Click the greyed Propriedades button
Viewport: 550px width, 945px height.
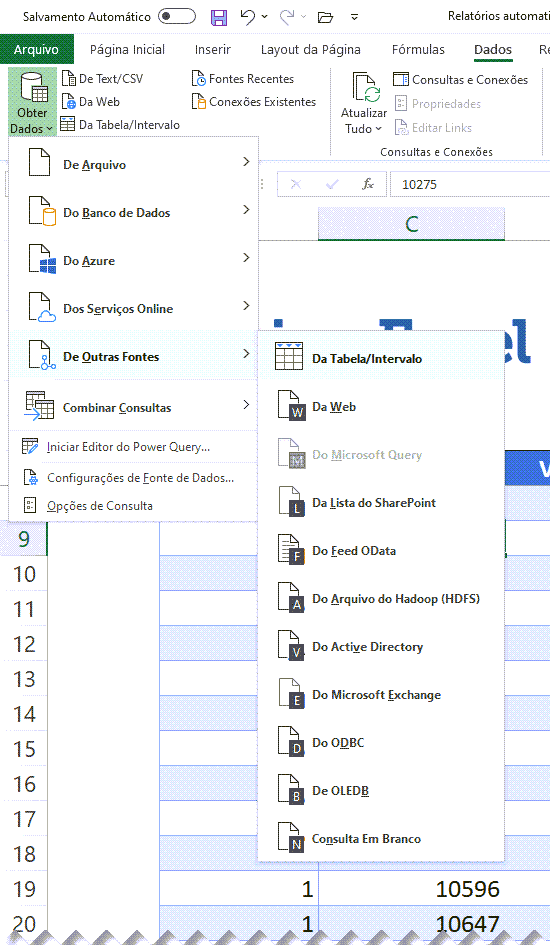438,104
